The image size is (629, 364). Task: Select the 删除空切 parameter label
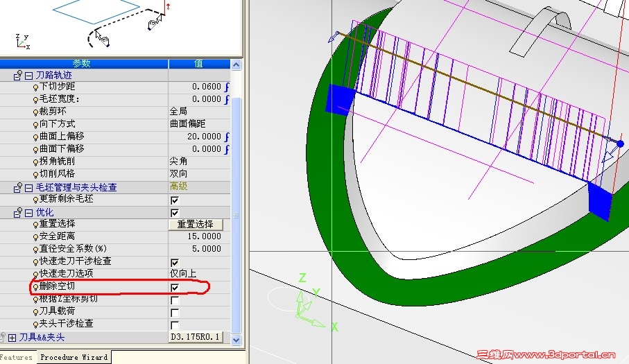point(57,286)
